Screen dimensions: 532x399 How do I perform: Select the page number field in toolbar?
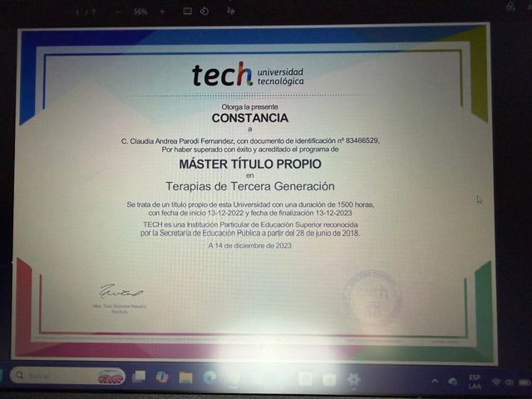[x=77, y=12]
